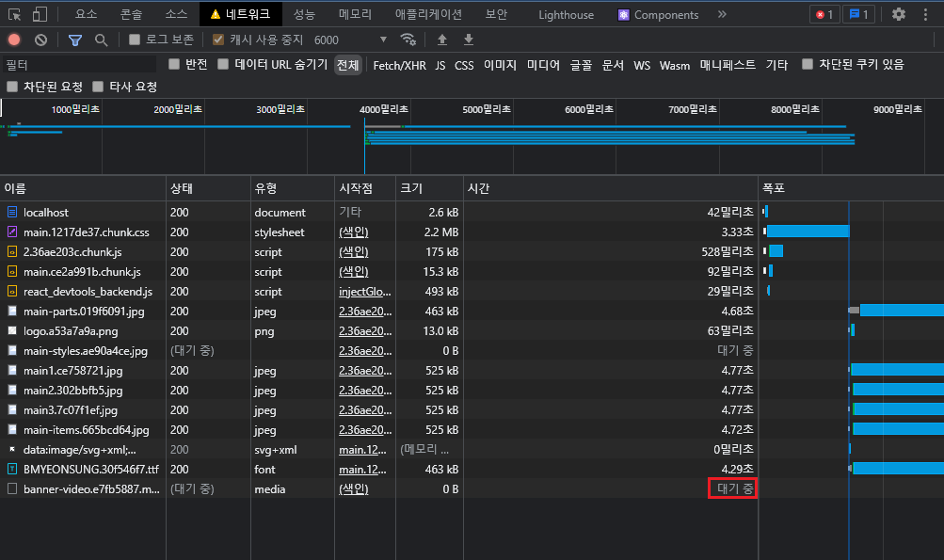Switch to the 소스 tab
The image size is (944, 560).
[x=176, y=14]
